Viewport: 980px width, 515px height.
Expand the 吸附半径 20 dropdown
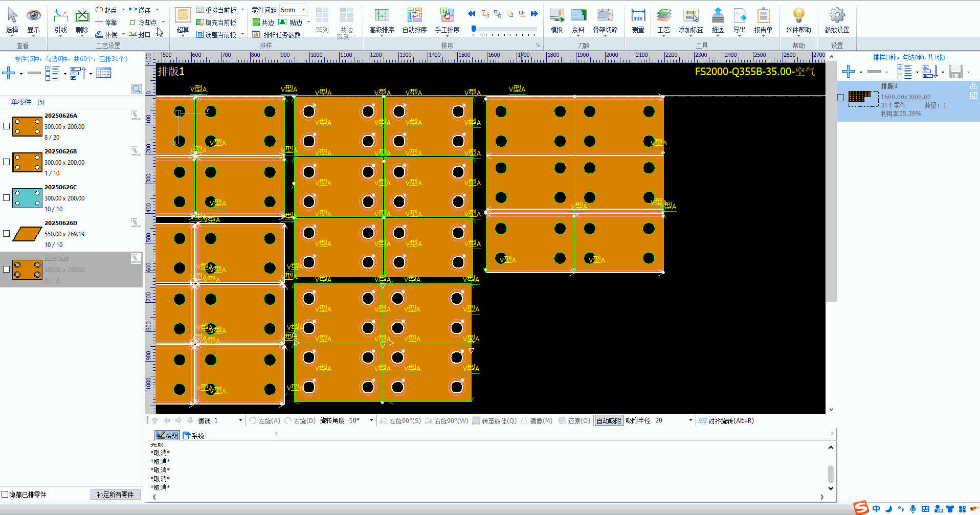point(691,420)
